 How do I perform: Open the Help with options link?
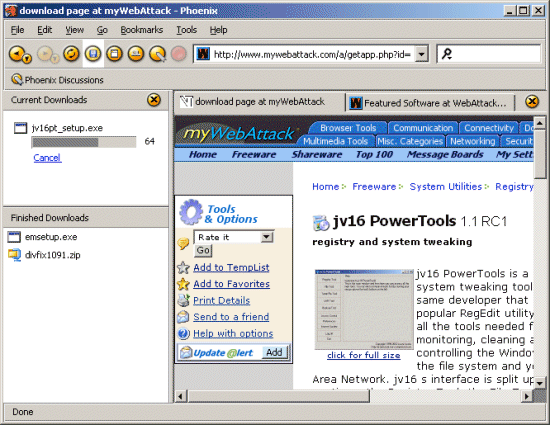pos(233,333)
